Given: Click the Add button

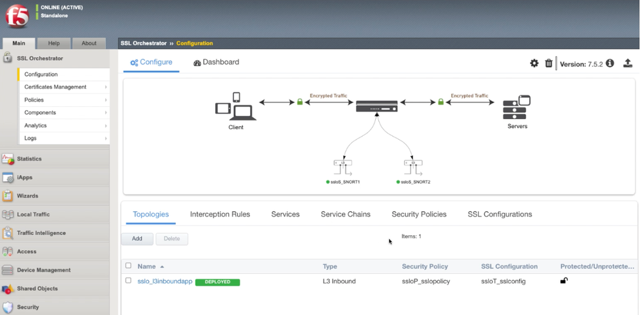Looking at the screenshot, I should (x=137, y=239).
